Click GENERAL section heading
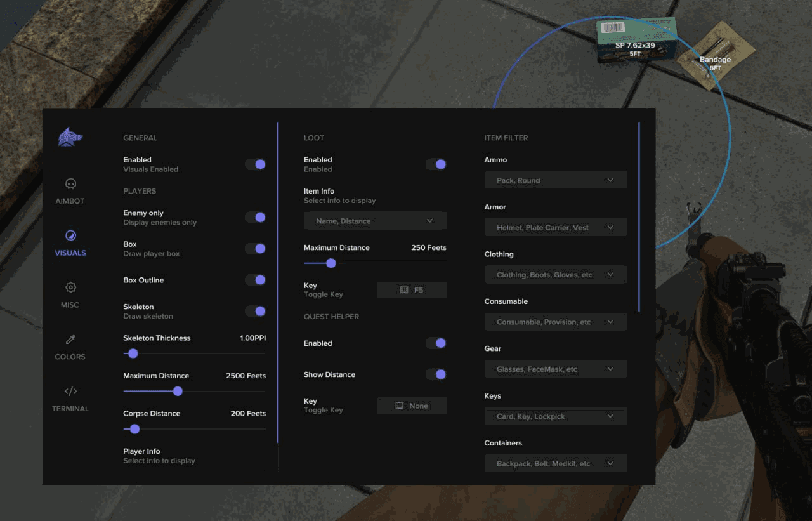Image resolution: width=812 pixels, height=521 pixels. [140, 138]
